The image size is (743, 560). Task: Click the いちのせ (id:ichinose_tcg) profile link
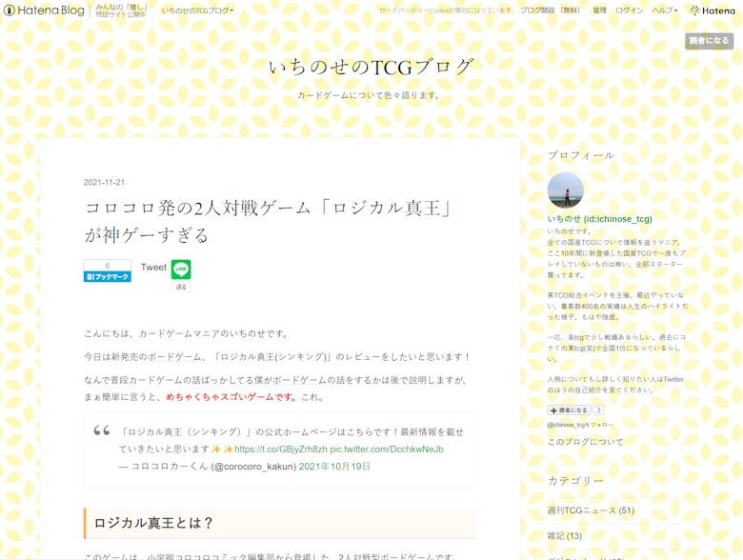[x=599, y=219]
